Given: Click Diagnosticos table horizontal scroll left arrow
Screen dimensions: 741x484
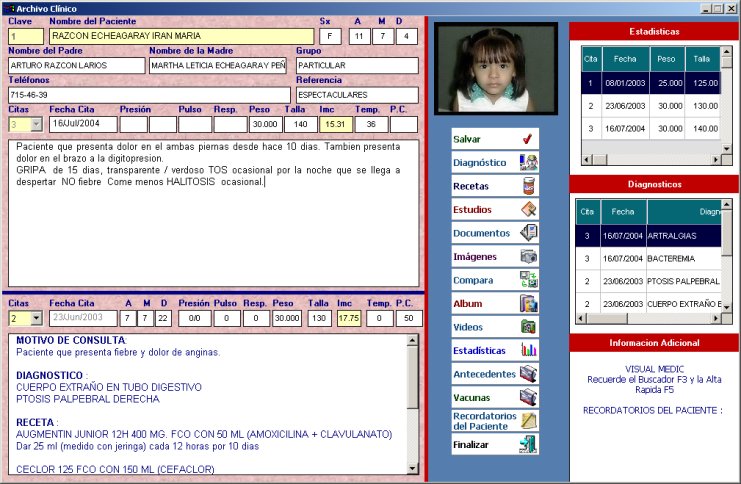Looking at the screenshot, I should pyautogui.click(x=581, y=319).
